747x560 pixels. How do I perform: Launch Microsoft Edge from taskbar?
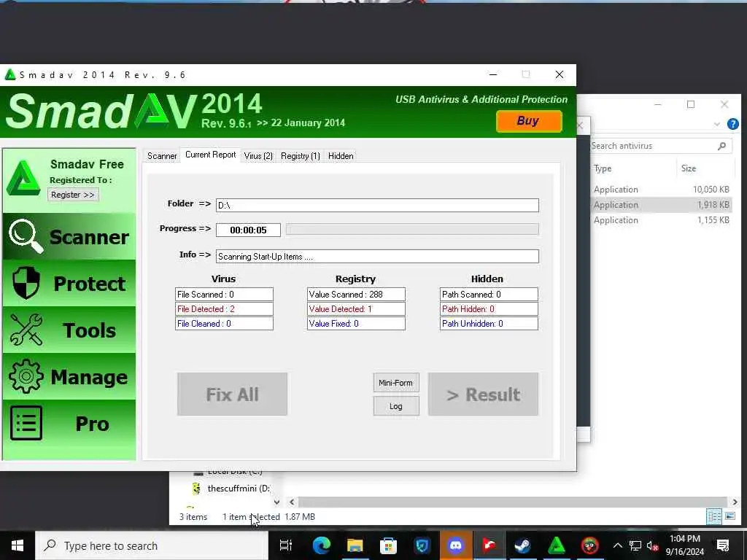click(x=322, y=545)
